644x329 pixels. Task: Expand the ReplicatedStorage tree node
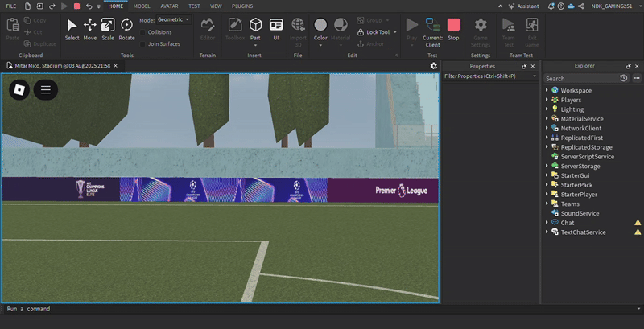coord(547,147)
